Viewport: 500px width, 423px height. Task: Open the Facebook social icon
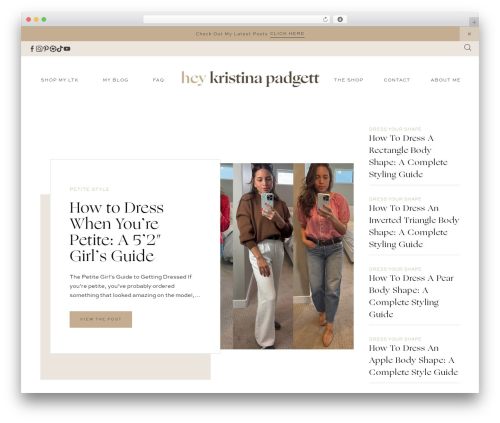click(x=32, y=49)
